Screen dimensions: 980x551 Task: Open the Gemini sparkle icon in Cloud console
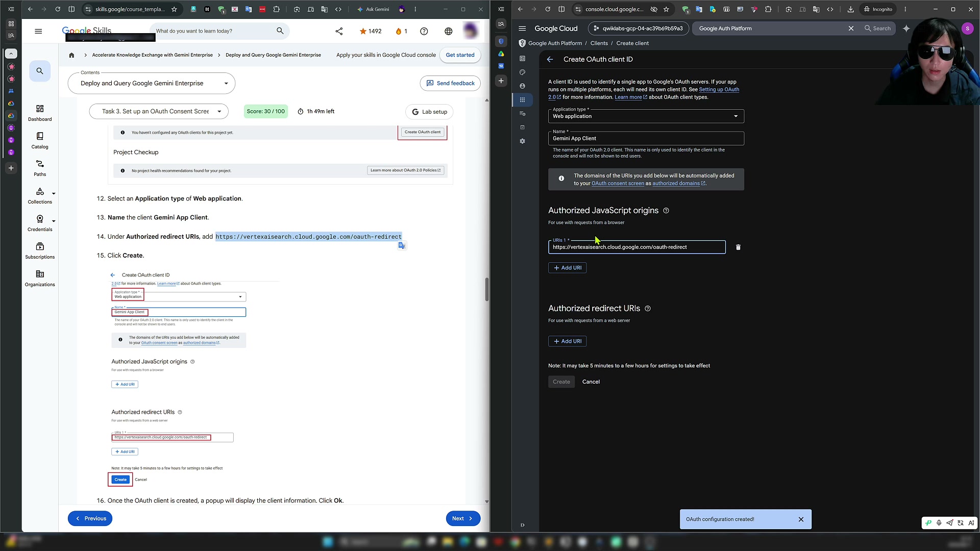906,29
